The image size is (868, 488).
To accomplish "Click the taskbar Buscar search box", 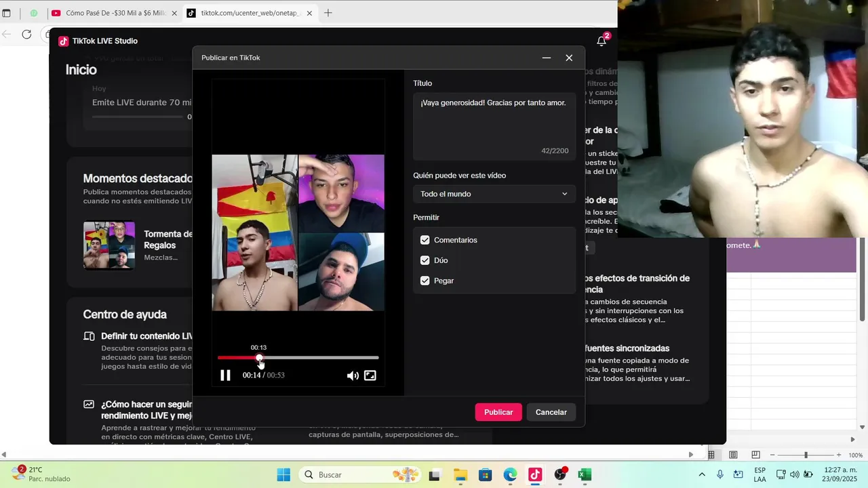I will click(359, 474).
